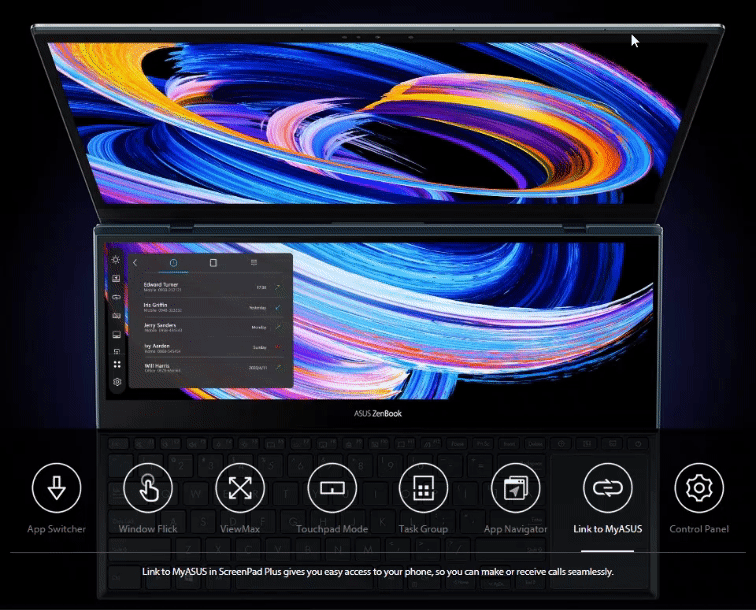Select the ViewMax feature icon
756x610 pixels.
[x=240, y=488]
